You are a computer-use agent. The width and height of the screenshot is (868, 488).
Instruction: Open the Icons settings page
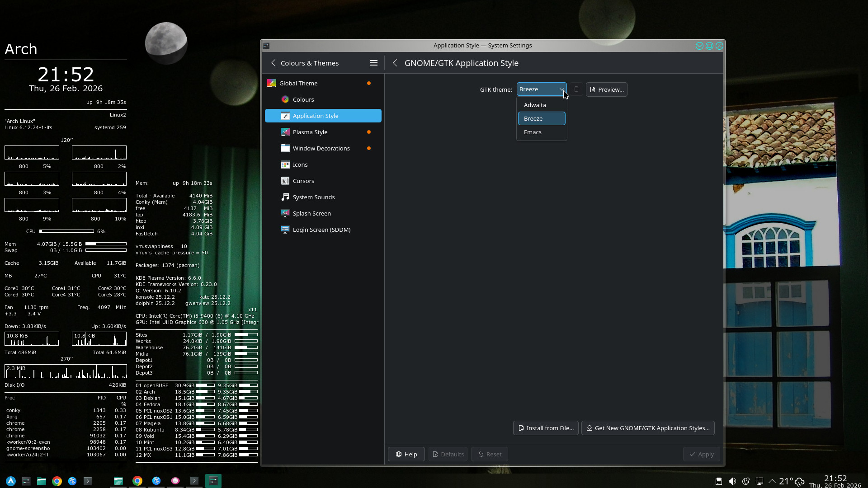(300, 165)
